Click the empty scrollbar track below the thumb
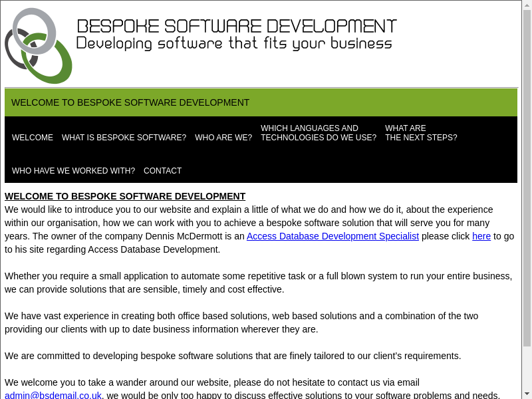 pos(527,368)
